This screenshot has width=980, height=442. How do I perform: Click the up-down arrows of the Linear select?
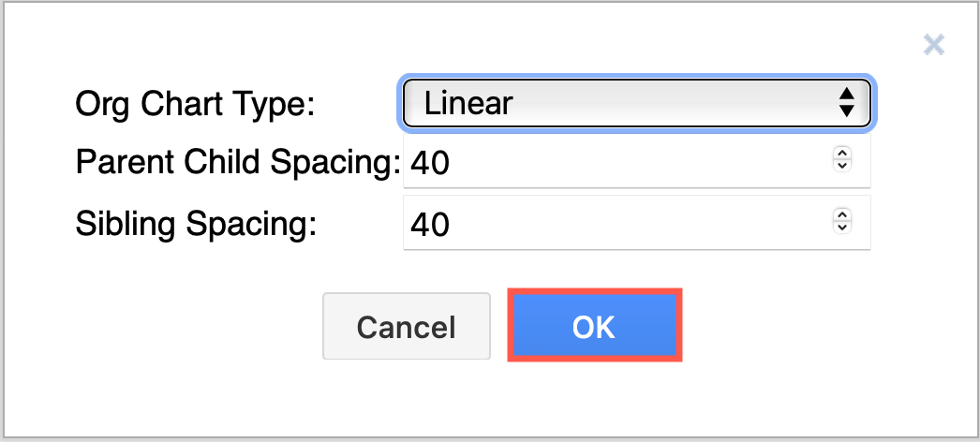846,102
